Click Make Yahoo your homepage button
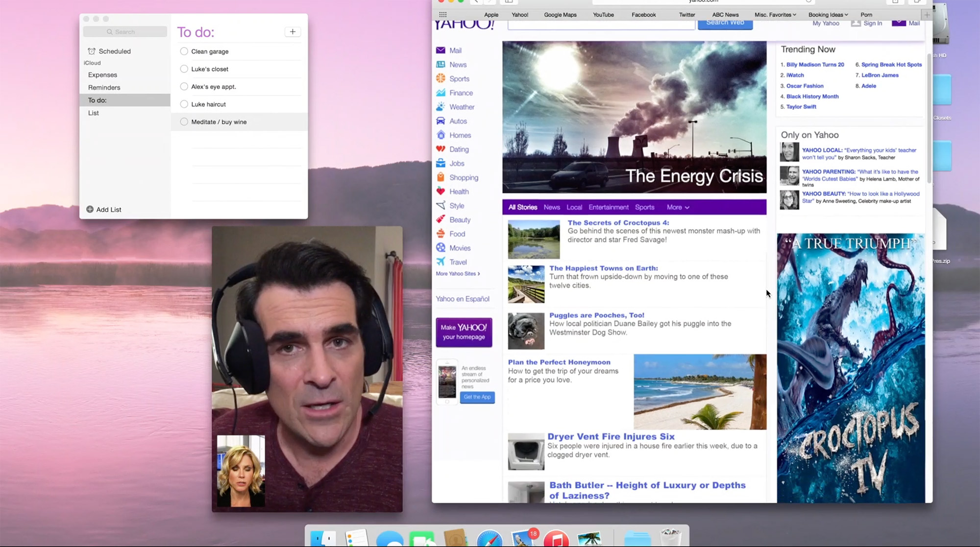The height and width of the screenshot is (547, 980). tap(464, 332)
